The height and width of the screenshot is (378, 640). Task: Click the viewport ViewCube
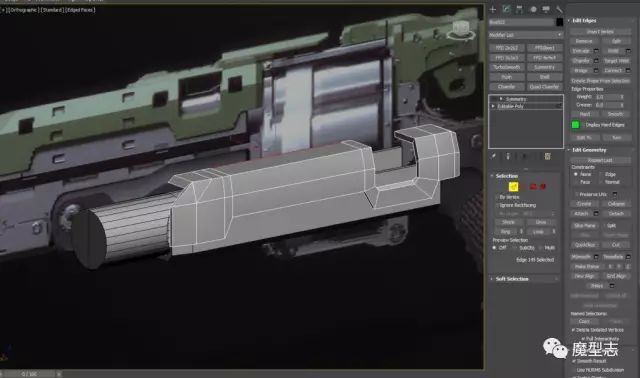pyautogui.click(x=461, y=31)
